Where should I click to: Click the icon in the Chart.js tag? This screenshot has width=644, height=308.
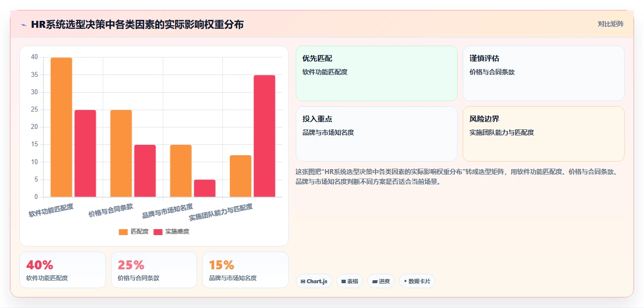click(x=303, y=281)
